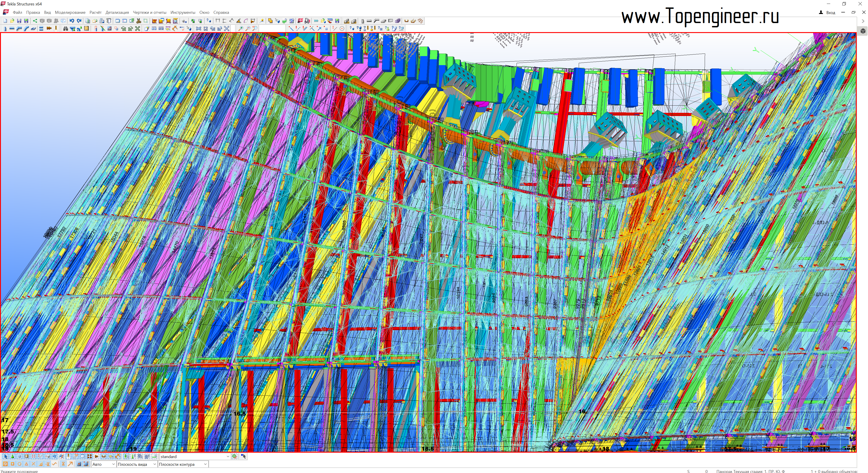Expand the 'Авто' snap depth dropdown
Viewport: 868px width, 473px height.
click(x=113, y=464)
